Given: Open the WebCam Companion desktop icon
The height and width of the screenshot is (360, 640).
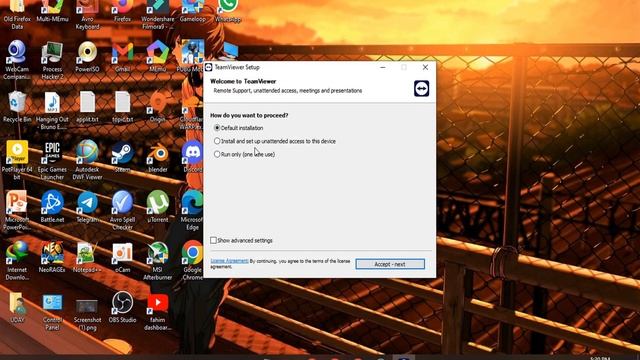Looking at the screenshot, I should point(17,59).
